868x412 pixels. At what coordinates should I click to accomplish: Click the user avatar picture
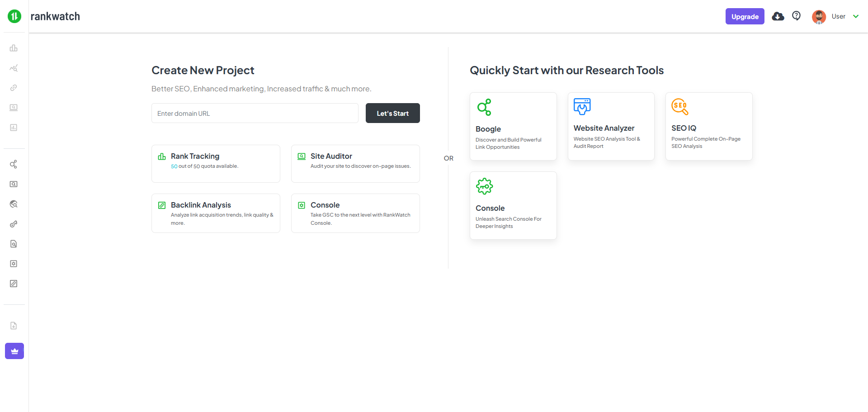819,17
